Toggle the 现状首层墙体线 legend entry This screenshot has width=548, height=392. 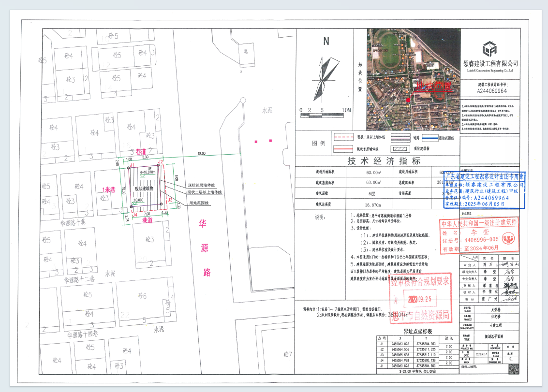point(343,148)
